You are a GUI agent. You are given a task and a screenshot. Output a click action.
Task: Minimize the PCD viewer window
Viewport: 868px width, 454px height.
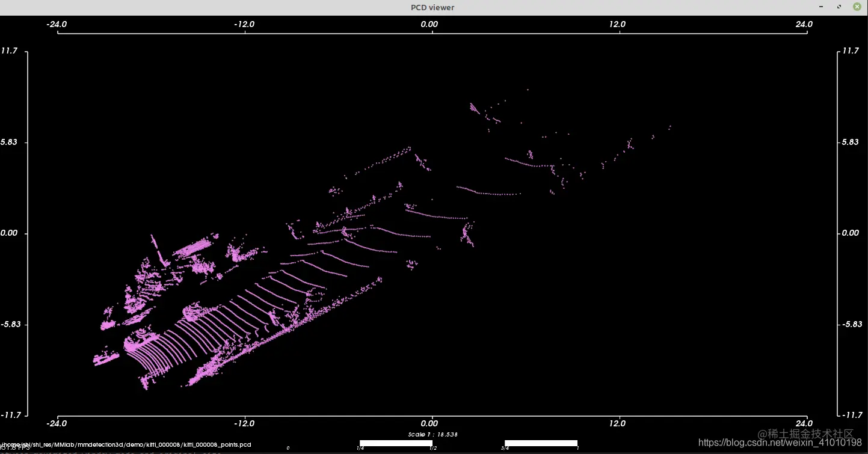click(821, 7)
